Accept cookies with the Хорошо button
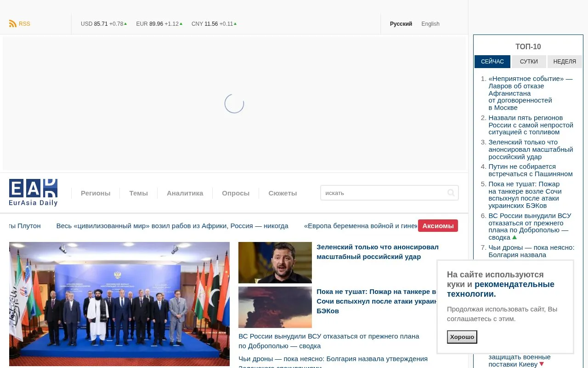 click(x=462, y=337)
